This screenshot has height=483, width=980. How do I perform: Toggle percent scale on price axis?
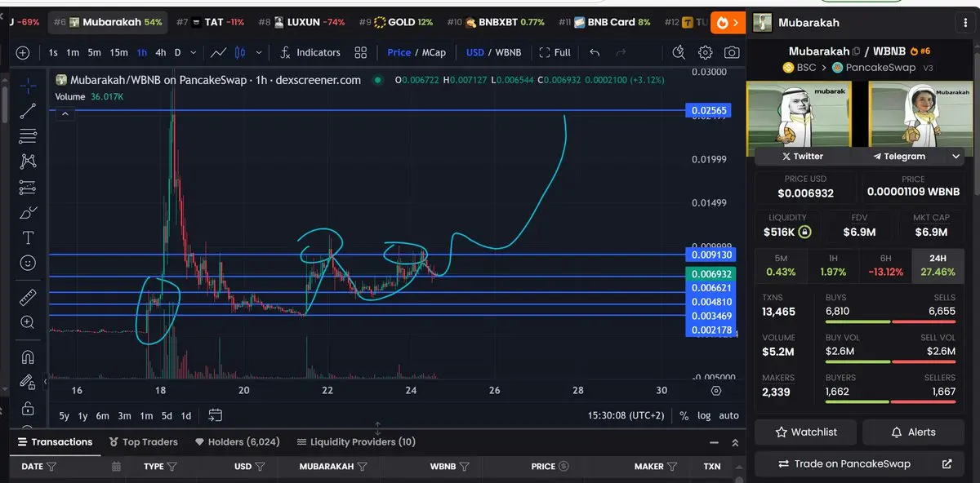[684, 415]
